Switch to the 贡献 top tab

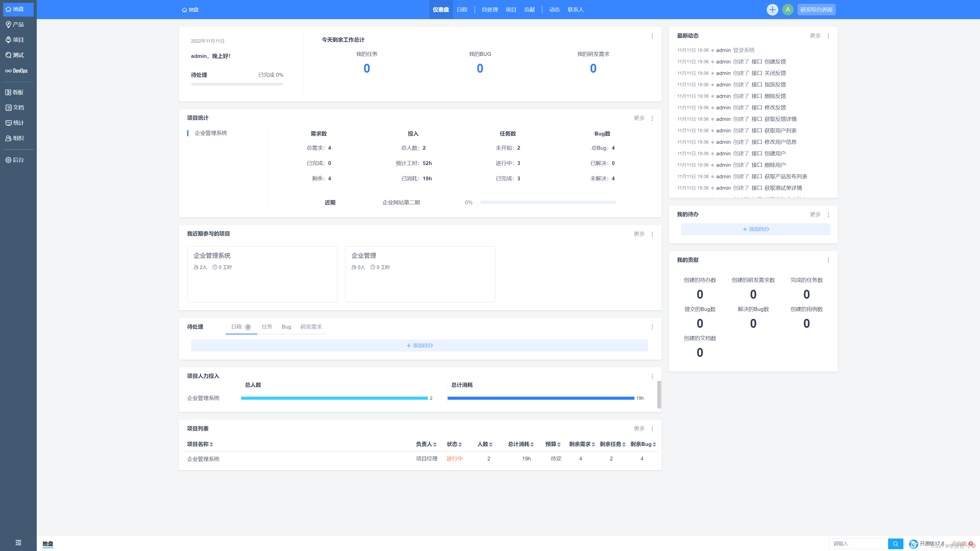[529, 9]
